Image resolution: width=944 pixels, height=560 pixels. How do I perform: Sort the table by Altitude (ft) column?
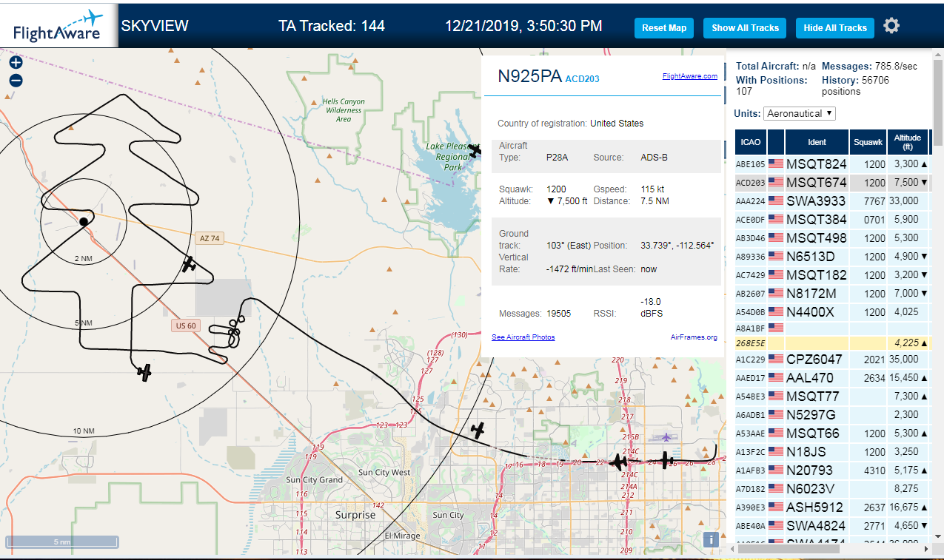pyautogui.click(x=907, y=141)
